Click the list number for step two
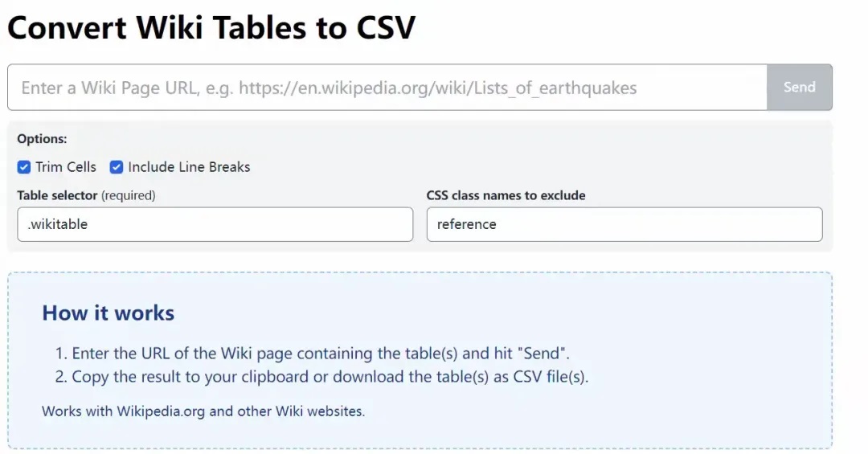 (x=59, y=377)
